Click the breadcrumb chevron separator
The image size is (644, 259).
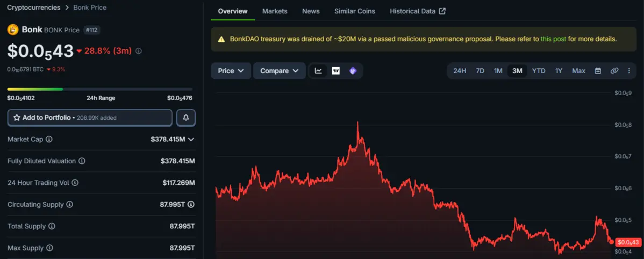tap(67, 8)
